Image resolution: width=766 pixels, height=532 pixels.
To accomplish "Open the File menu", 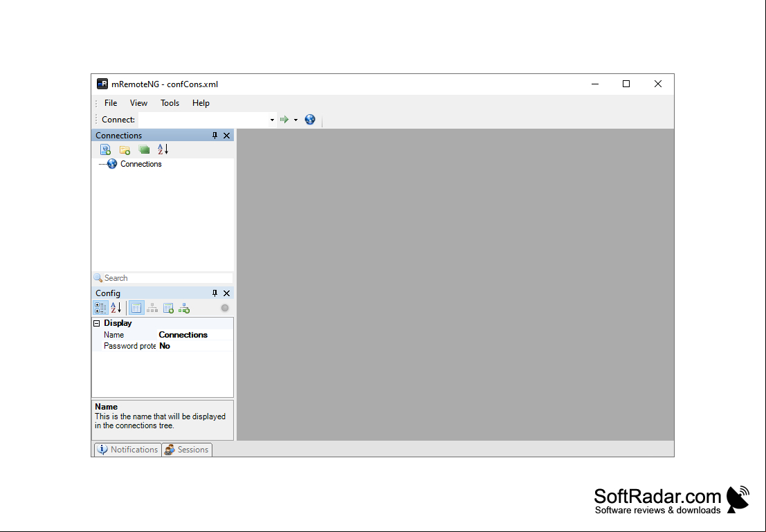I will [x=111, y=103].
